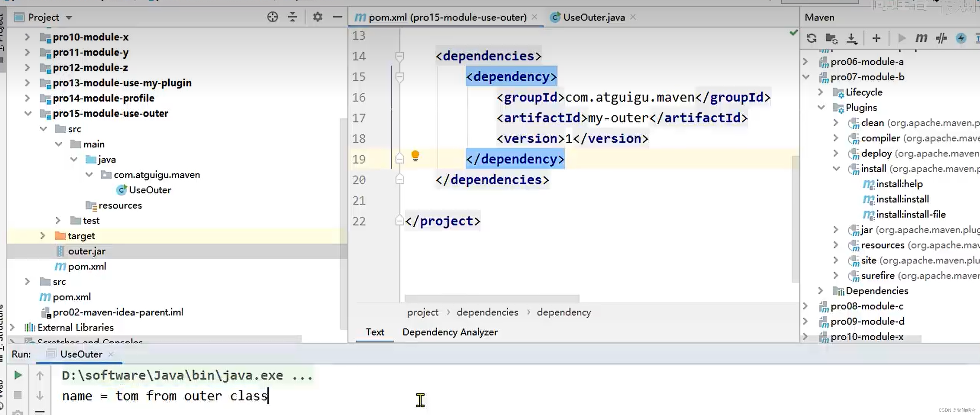This screenshot has height=415, width=980.
Task: Expand Dependencies node in Maven panel
Action: (821, 291)
